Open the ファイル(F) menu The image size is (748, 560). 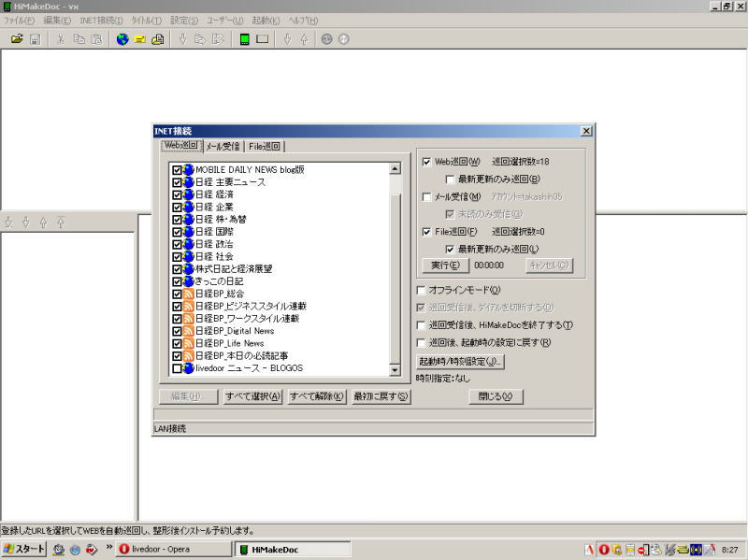point(19,21)
